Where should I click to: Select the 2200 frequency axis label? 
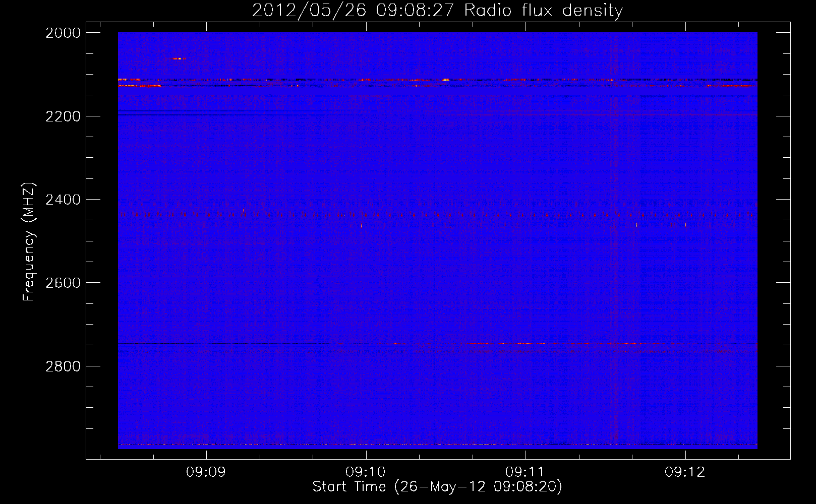click(x=63, y=116)
